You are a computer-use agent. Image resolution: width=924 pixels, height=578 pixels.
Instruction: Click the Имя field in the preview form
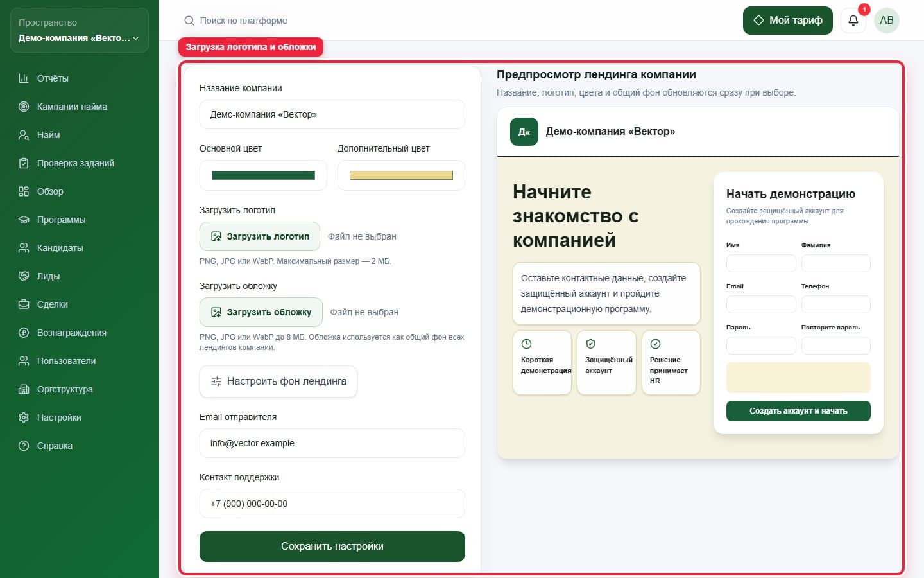[761, 263]
